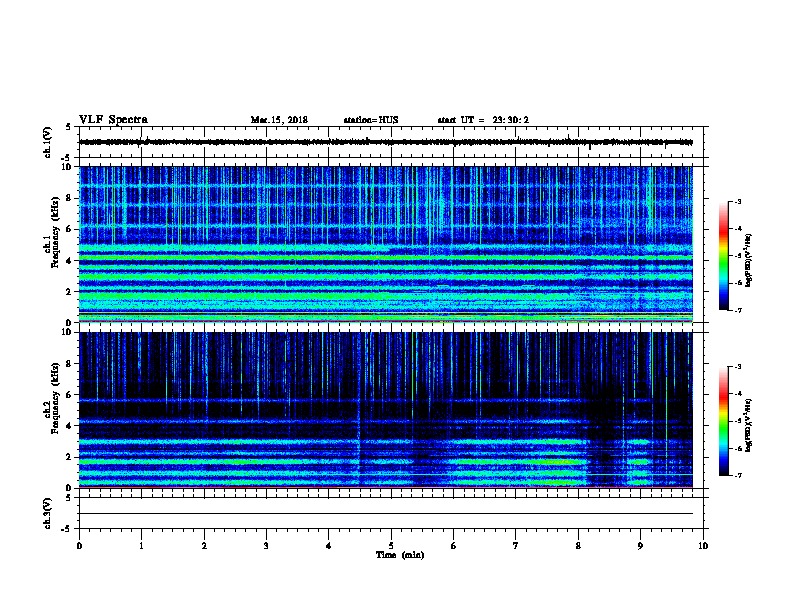Click the -7 label on ch.2 color bar

(738, 476)
